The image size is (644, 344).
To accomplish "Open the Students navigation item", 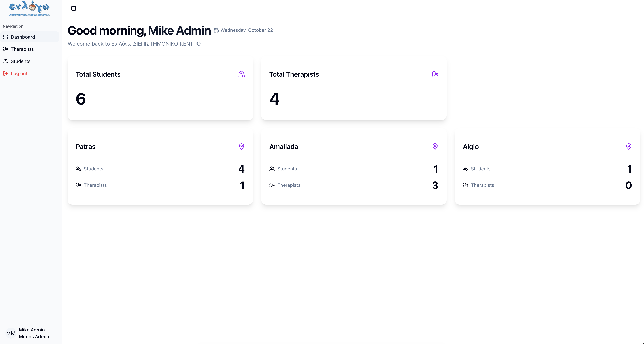I will coord(20,61).
